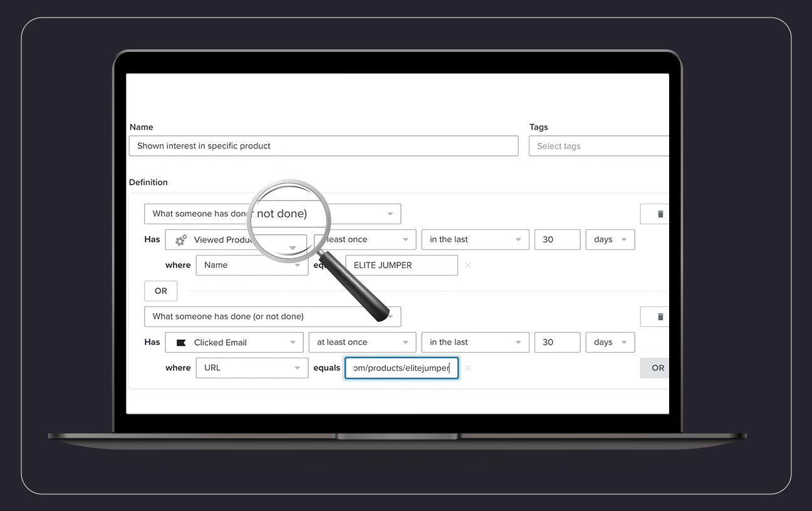Viewport: 812px width, 511px height.
Task: Open the second 'at least once' dropdown
Action: click(x=362, y=343)
